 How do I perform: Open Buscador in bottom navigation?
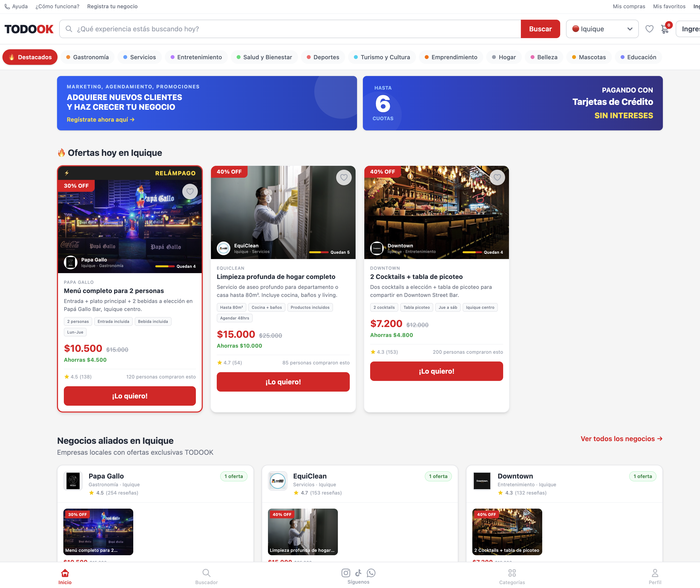[x=206, y=576]
